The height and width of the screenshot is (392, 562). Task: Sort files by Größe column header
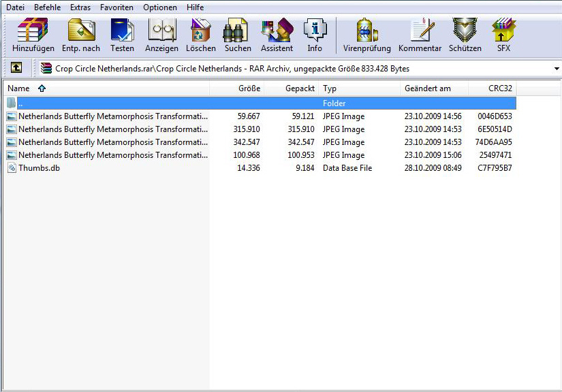coord(249,88)
